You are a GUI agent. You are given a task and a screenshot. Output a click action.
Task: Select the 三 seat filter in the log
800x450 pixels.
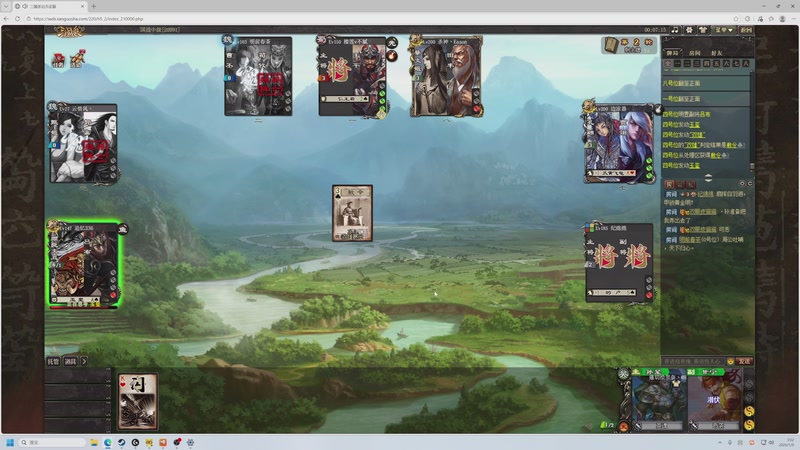click(x=697, y=64)
